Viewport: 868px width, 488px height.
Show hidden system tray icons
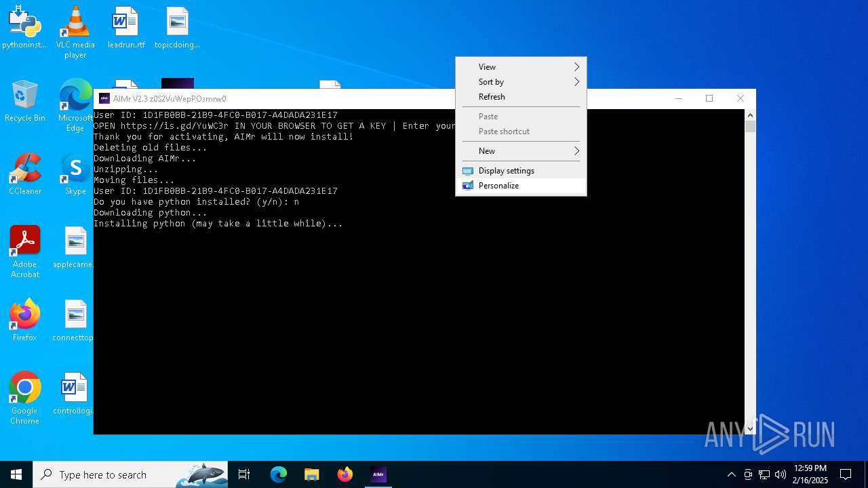(731, 474)
